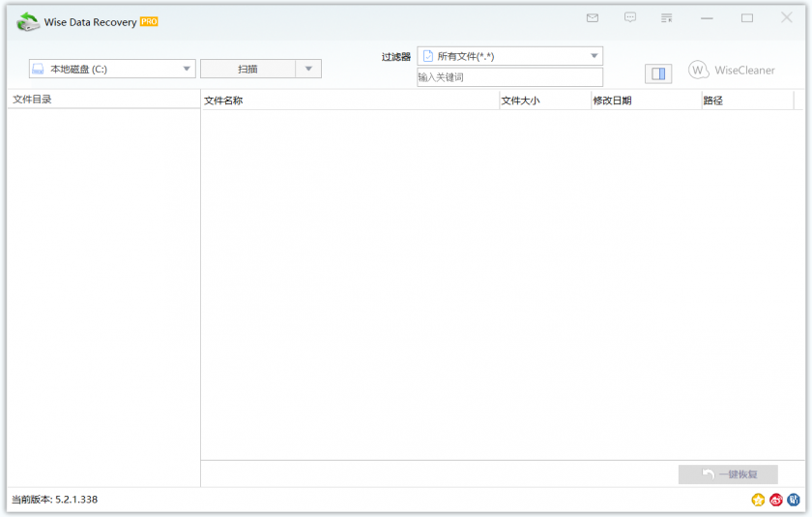Sort by 路径 column header
The image size is (812, 517).
point(747,101)
